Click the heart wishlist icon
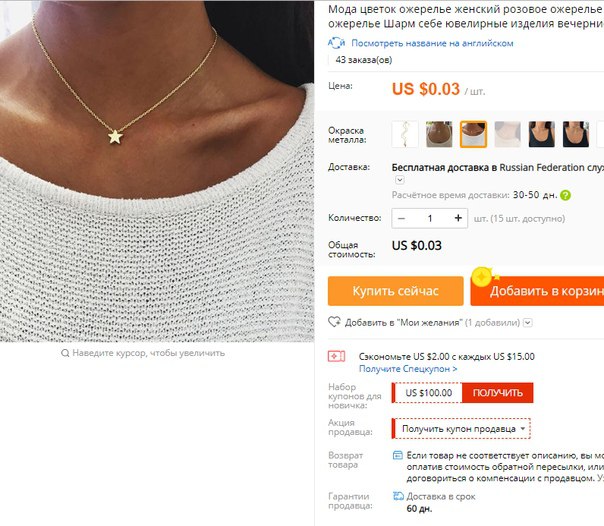 334,322
